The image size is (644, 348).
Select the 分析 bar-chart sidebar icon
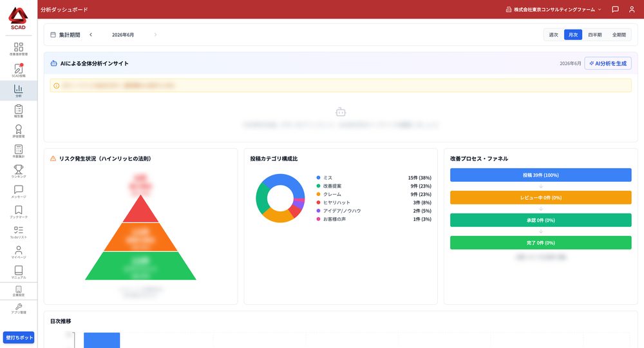pos(19,88)
